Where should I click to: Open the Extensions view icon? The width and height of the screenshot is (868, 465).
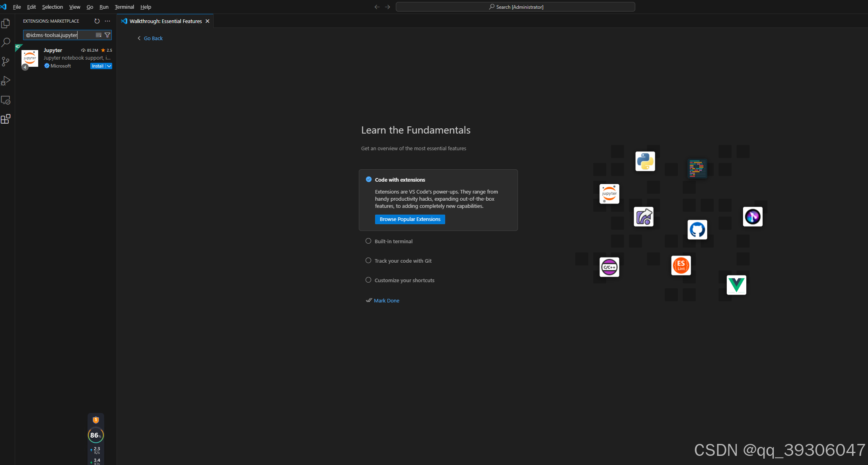pos(6,119)
